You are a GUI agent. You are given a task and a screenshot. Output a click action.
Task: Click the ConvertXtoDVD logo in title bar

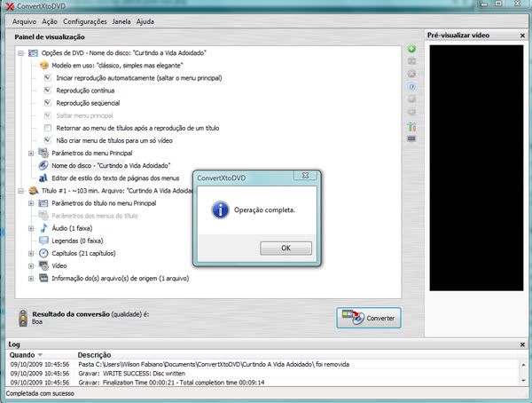10,6
